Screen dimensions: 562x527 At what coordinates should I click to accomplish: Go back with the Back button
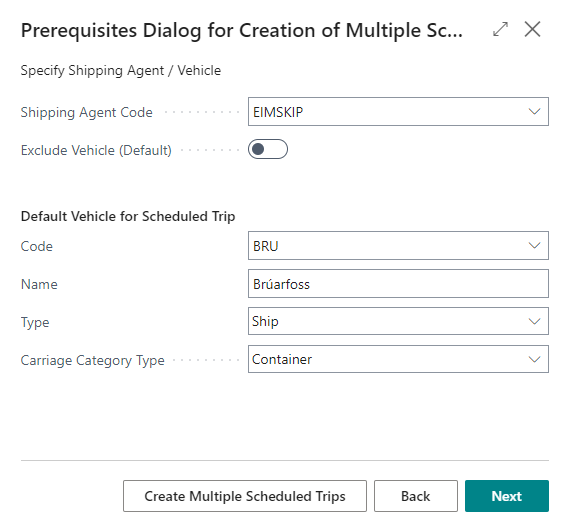[416, 496]
